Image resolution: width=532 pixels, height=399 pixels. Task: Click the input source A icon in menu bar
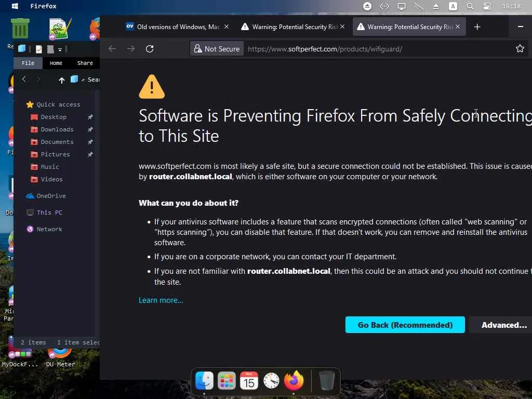pos(453,6)
